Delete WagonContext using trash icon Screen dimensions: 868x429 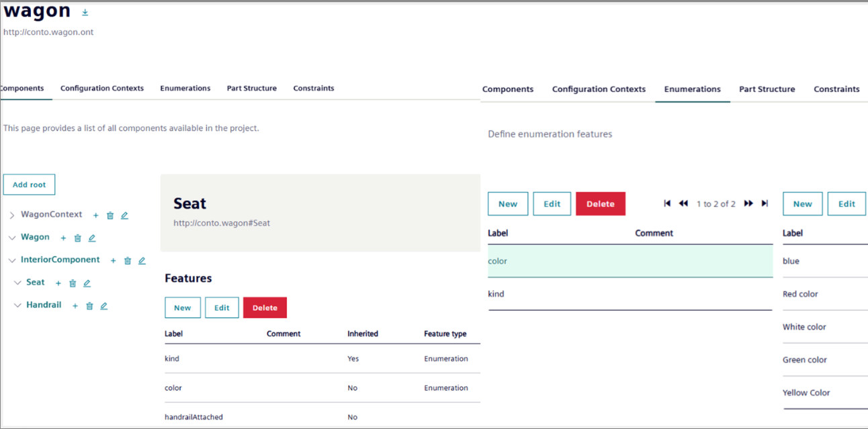click(110, 216)
